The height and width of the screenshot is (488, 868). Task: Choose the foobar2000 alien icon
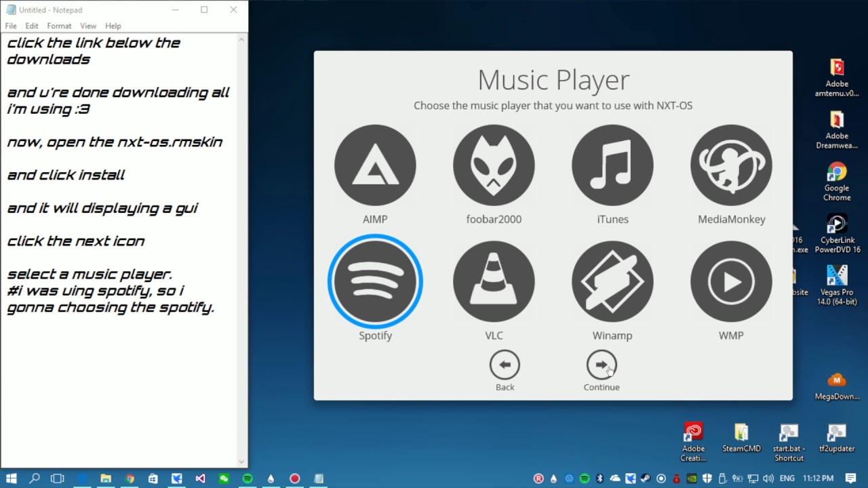tap(494, 165)
